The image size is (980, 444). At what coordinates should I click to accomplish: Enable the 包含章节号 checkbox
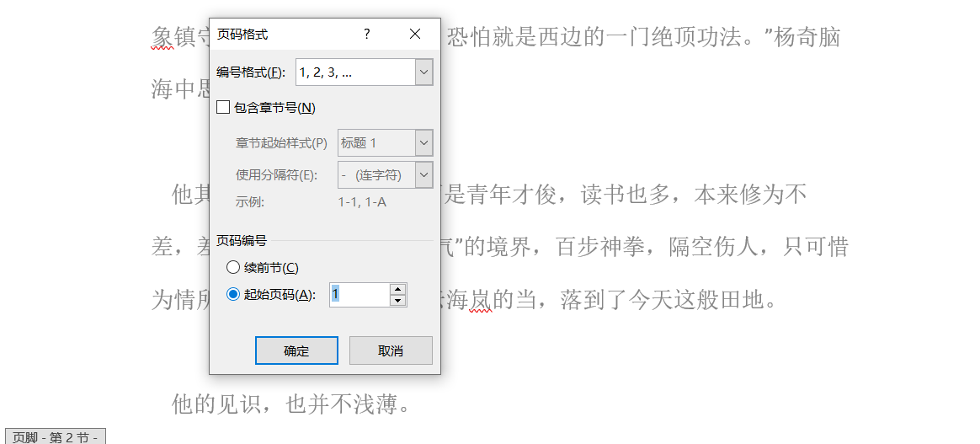223,108
